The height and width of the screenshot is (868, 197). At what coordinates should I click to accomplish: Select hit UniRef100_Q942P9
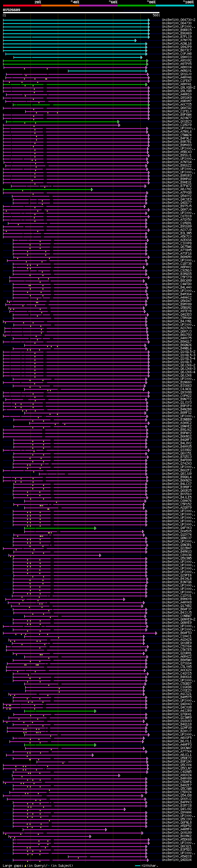tap(177, 47)
